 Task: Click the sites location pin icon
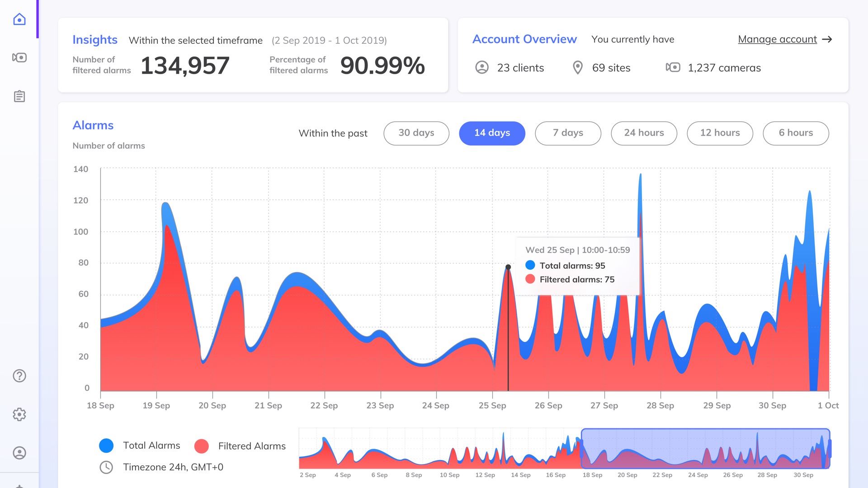(x=577, y=68)
